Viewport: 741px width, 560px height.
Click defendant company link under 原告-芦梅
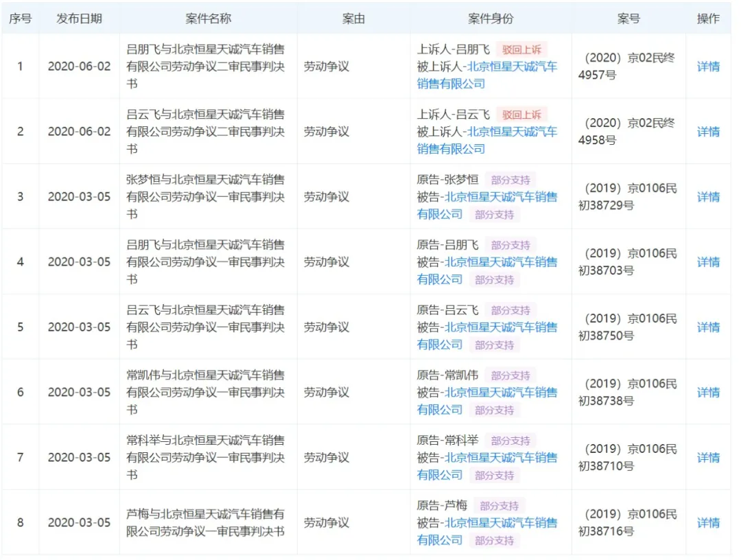pyautogui.click(x=486, y=532)
